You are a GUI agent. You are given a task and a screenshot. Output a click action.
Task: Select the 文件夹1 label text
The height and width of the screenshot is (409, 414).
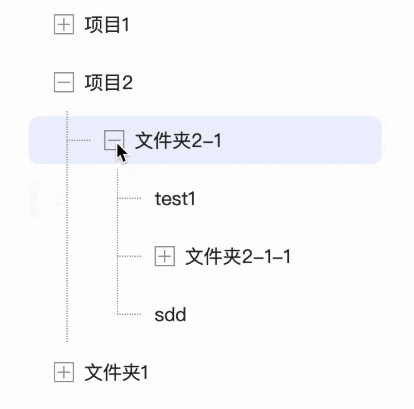click(x=116, y=372)
